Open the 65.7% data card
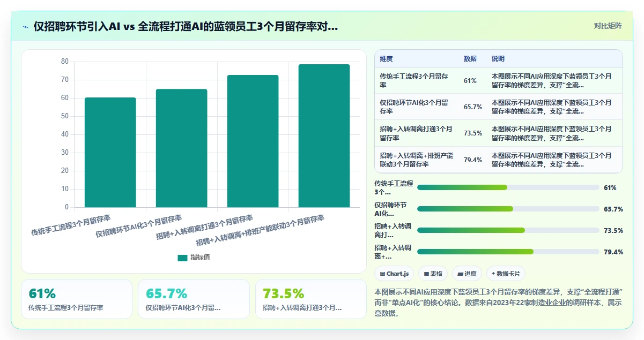This screenshot has width=644, height=340. coord(194,299)
